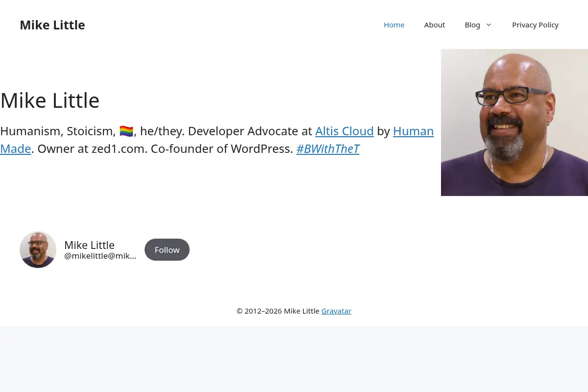Open the Blog menu item
588x392 pixels.
tap(472, 24)
